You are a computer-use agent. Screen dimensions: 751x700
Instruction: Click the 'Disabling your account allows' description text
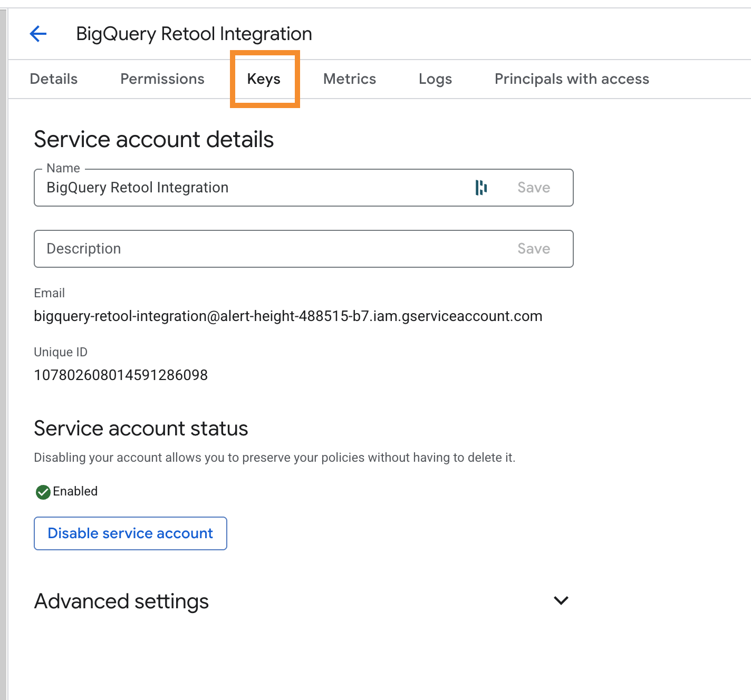coord(274,458)
